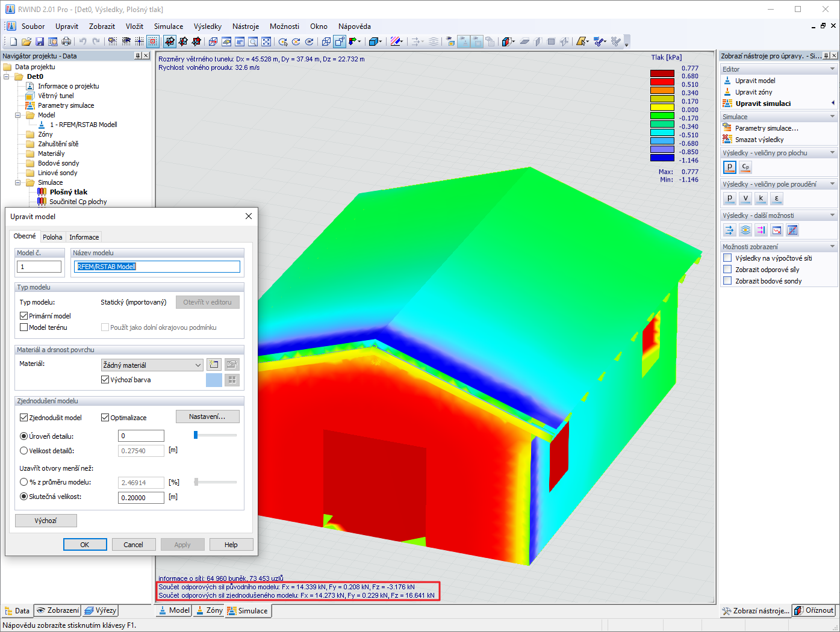This screenshot has width=840, height=632.
Task: Click the magnifier zoom window toolbar icon
Action: 253,42
